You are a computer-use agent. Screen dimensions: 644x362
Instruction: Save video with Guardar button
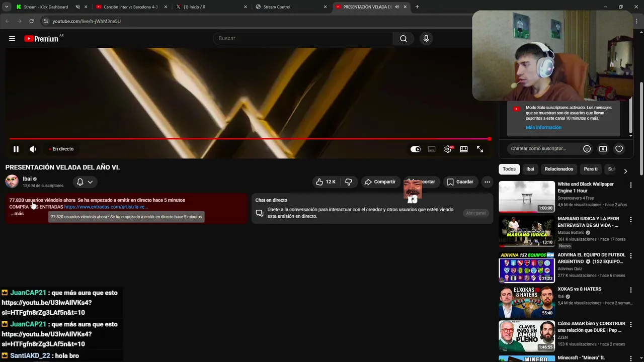click(460, 182)
